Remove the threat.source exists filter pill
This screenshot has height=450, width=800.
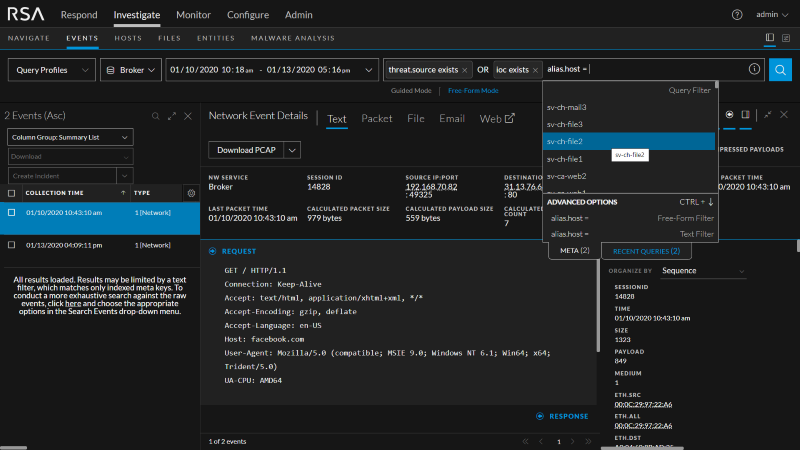[x=464, y=70]
